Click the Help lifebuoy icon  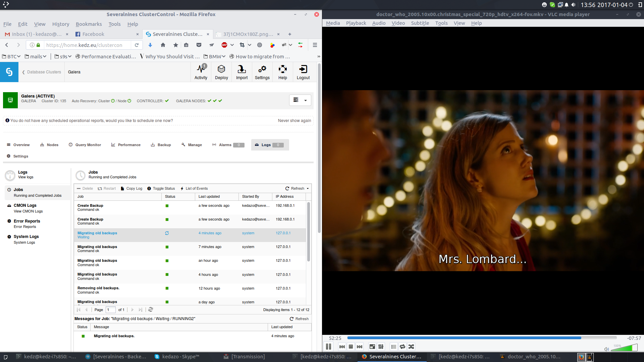283,72
